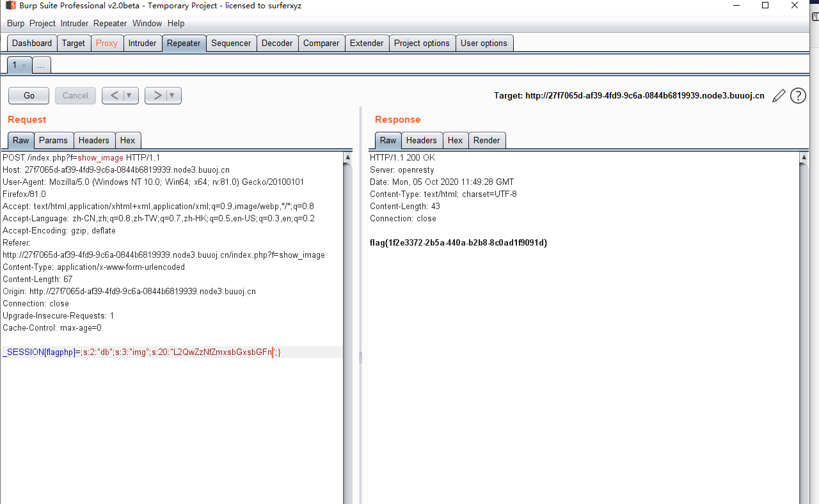
Task: Show the Params tab of the request
Action: pyautogui.click(x=53, y=140)
